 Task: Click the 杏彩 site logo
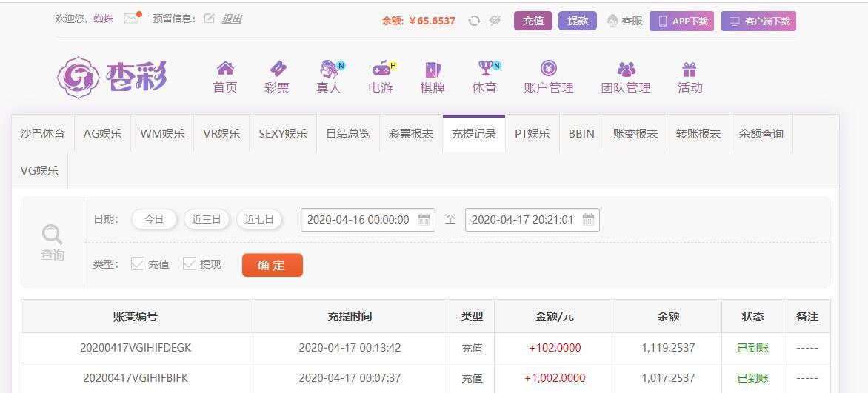coord(112,77)
